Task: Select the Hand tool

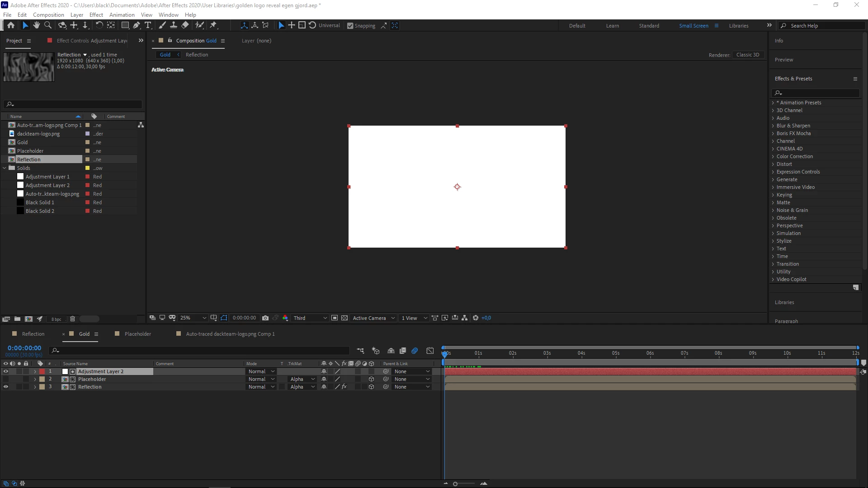Action: click(37, 25)
